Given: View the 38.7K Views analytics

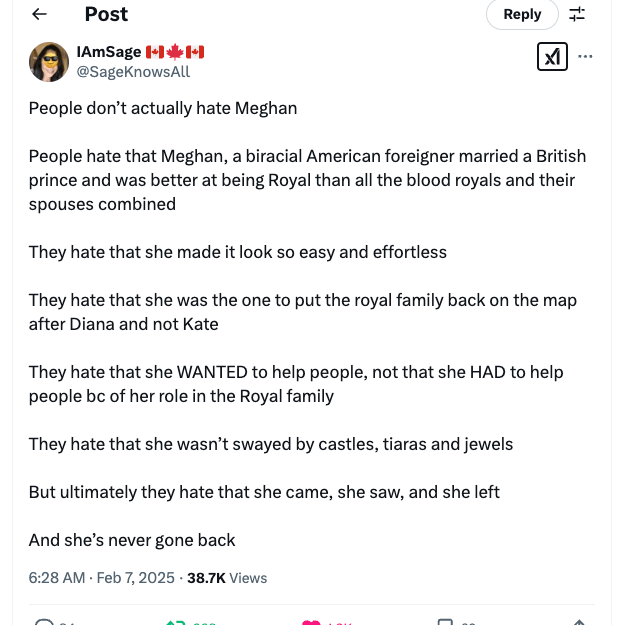Looking at the screenshot, I should [227, 578].
